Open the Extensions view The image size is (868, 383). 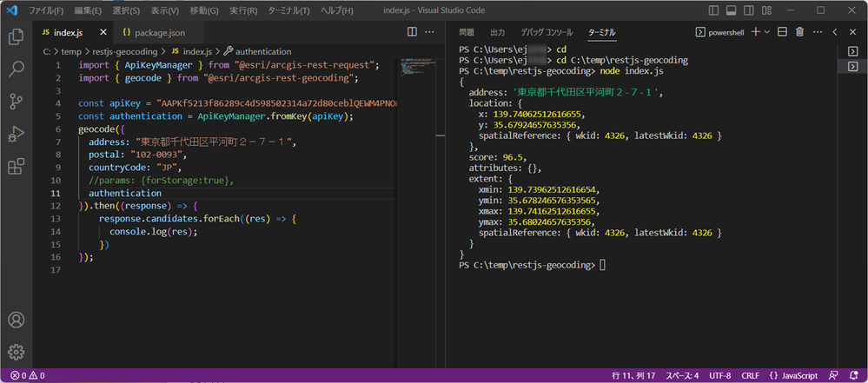pos(16,166)
